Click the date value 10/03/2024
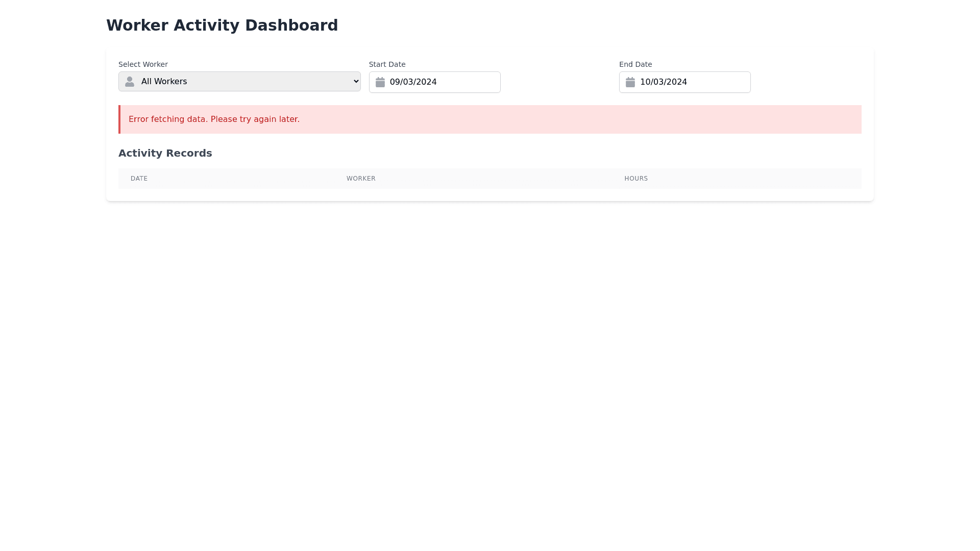Screen dimensions: 980x551 pyautogui.click(x=663, y=82)
